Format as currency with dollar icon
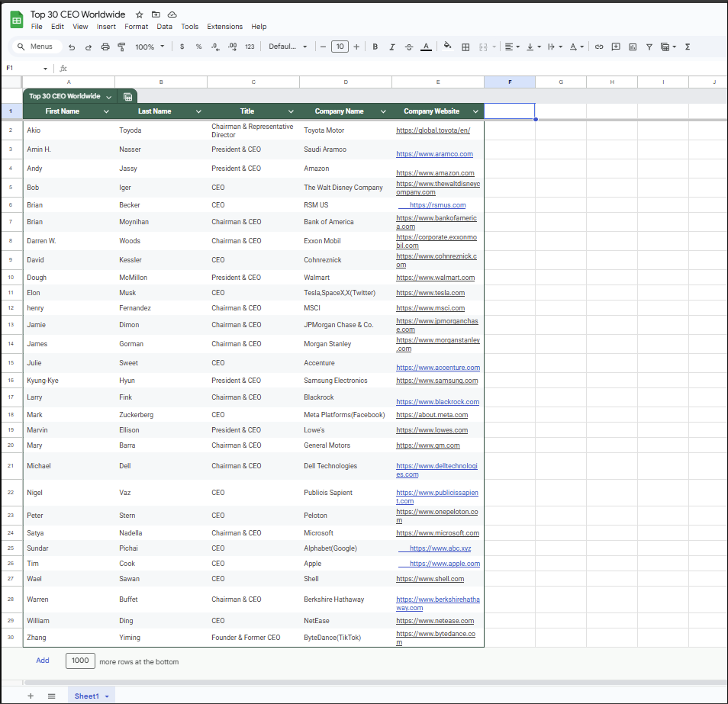Image resolution: width=728 pixels, height=704 pixels. click(x=182, y=47)
